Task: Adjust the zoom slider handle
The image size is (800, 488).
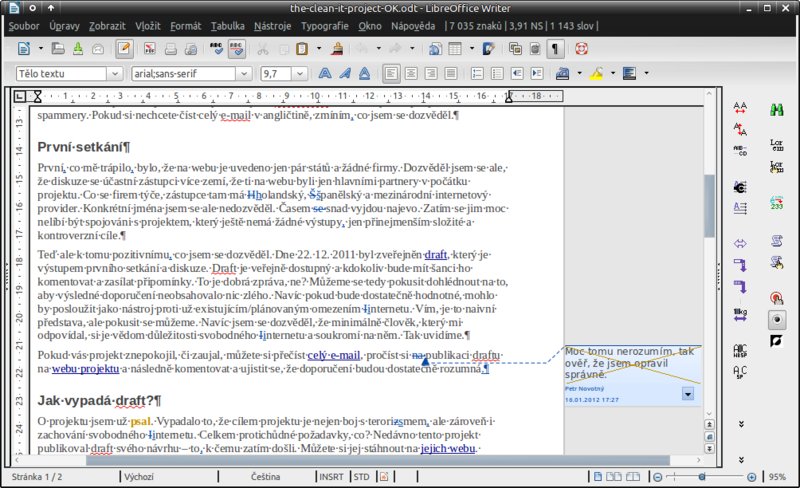Action: pyautogui.click(x=702, y=477)
